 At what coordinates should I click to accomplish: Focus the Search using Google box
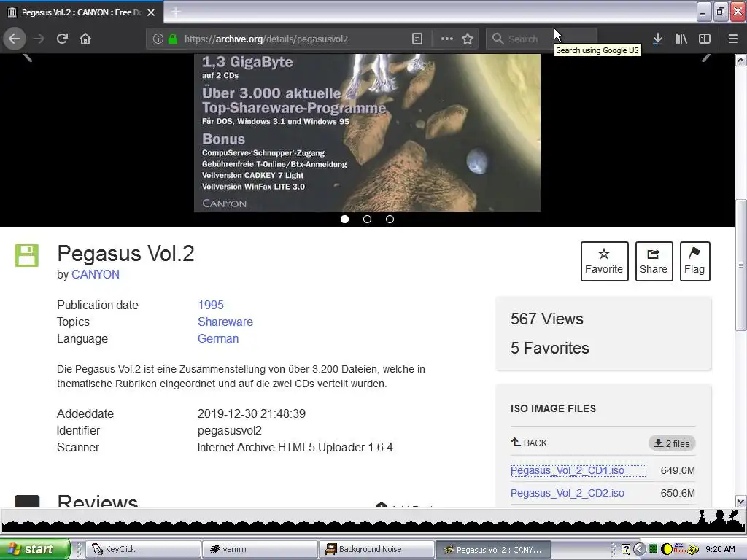pos(542,39)
